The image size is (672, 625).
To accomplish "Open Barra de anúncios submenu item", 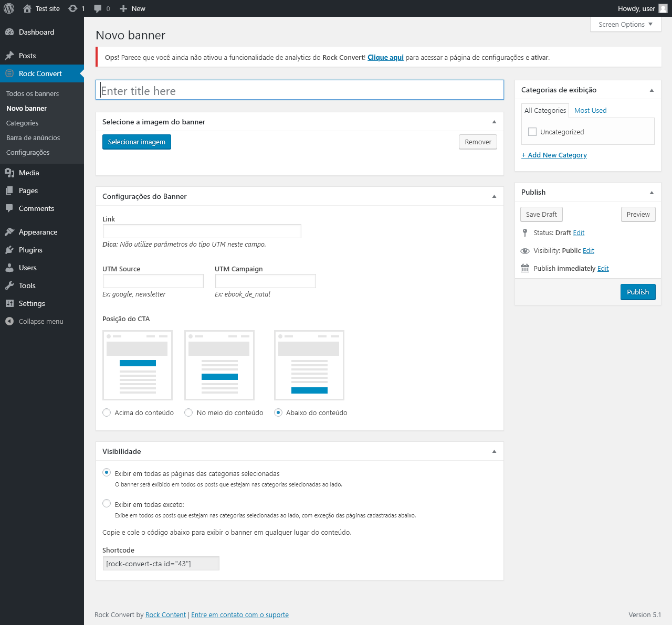I will click(33, 137).
